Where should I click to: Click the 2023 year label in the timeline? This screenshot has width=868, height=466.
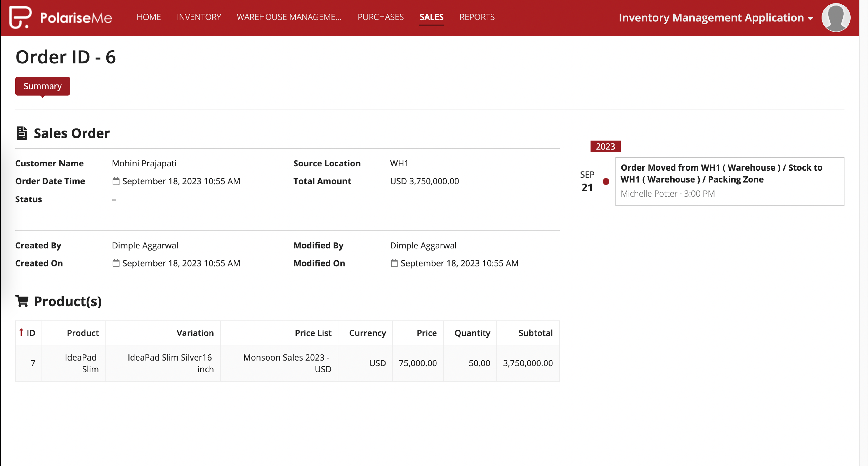click(605, 146)
